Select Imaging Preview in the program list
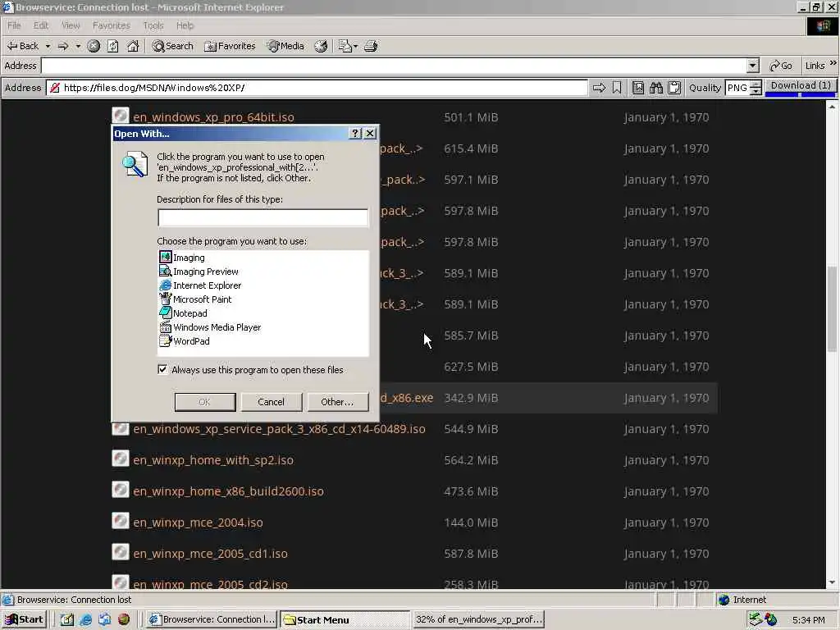Viewport: 840px width, 630px height. [199, 272]
